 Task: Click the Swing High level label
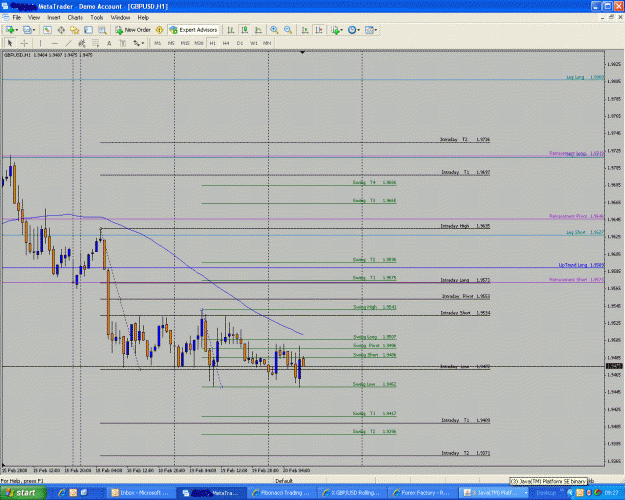point(375,307)
